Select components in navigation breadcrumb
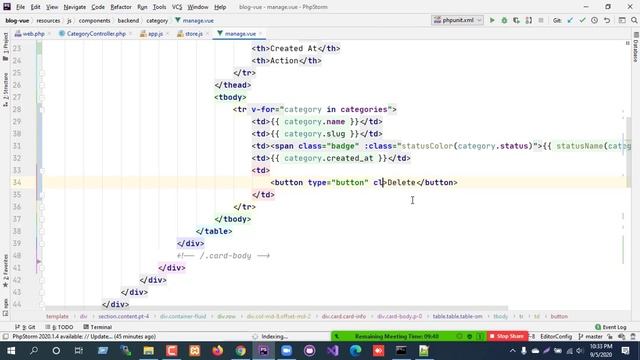Screen dimensions: 640x360 pyautogui.click(x=95, y=20)
